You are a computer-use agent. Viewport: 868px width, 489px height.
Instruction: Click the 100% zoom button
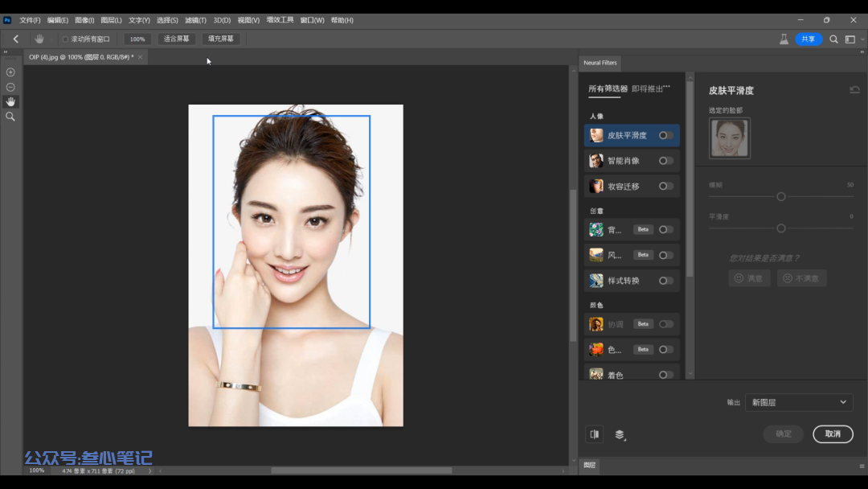tap(137, 39)
